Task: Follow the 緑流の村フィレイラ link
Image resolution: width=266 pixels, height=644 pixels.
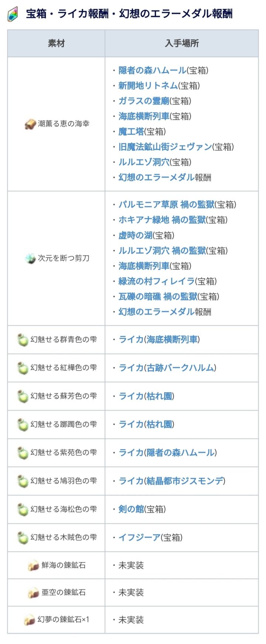Action: tap(156, 281)
